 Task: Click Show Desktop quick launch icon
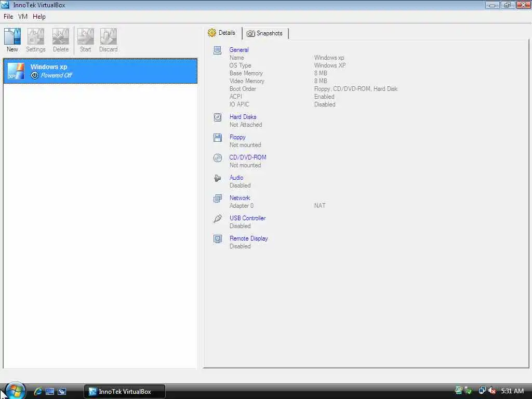click(x=50, y=391)
